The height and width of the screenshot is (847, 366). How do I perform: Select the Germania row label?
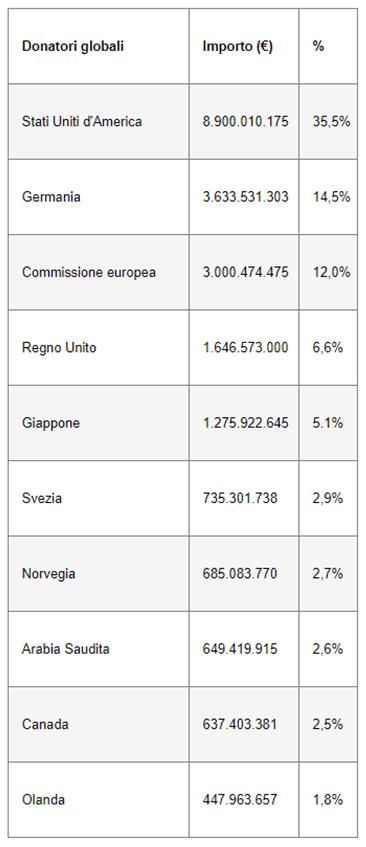click(x=51, y=197)
